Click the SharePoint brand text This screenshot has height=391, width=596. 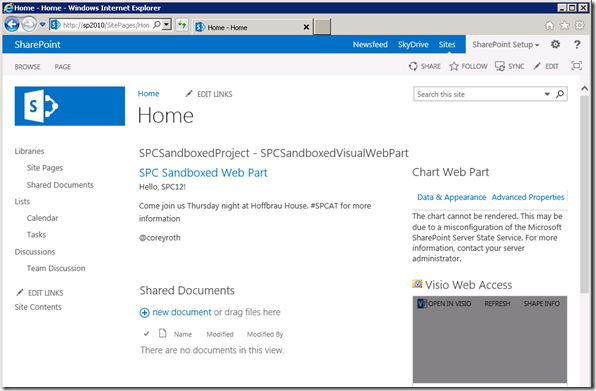[x=37, y=44]
